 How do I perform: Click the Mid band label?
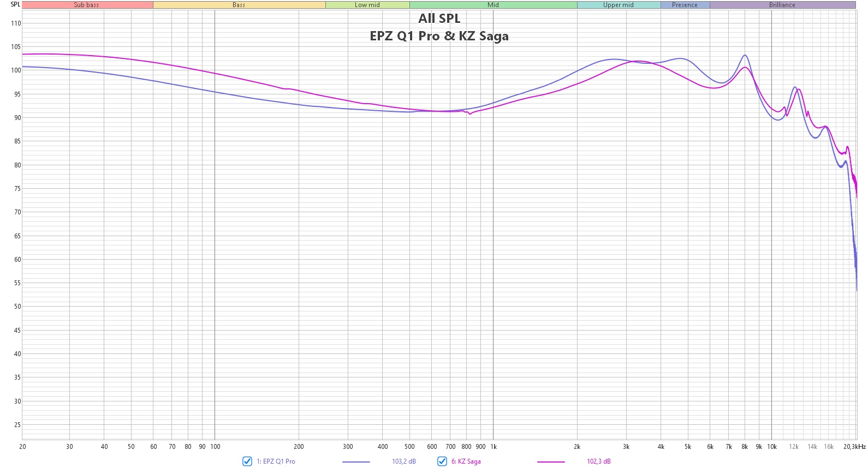click(x=494, y=5)
